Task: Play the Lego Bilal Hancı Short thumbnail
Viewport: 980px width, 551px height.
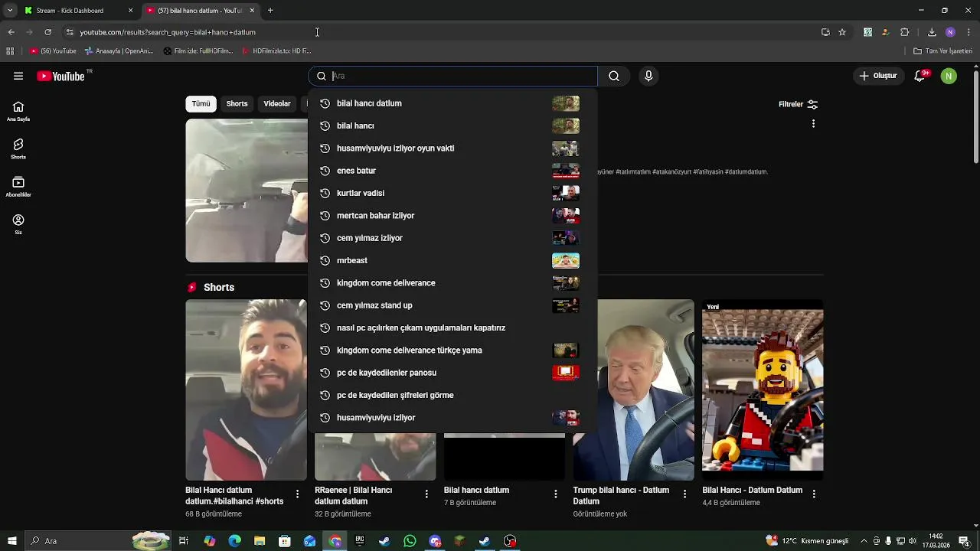Action: point(763,390)
